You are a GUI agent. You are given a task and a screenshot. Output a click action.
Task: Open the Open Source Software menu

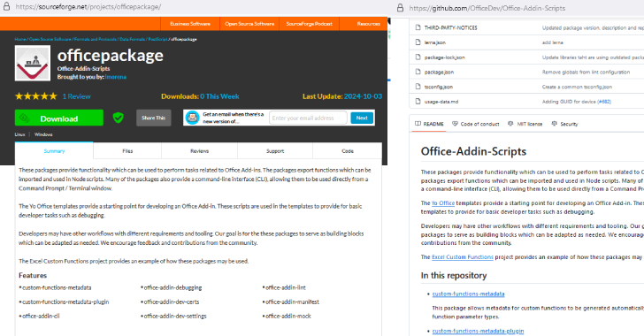click(x=249, y=24)
